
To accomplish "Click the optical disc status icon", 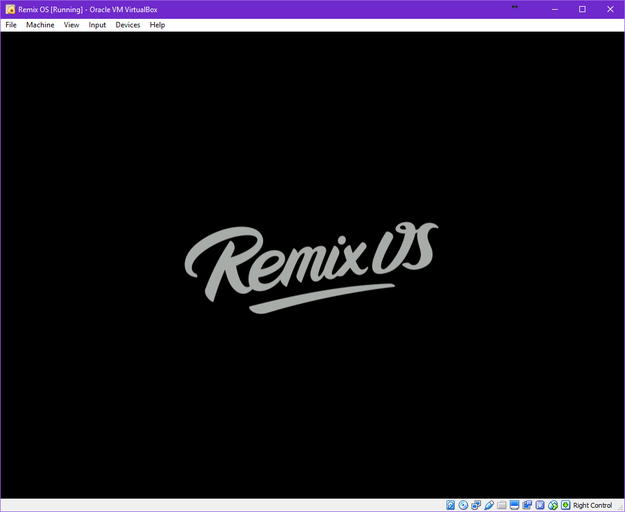I will [463, 505].
